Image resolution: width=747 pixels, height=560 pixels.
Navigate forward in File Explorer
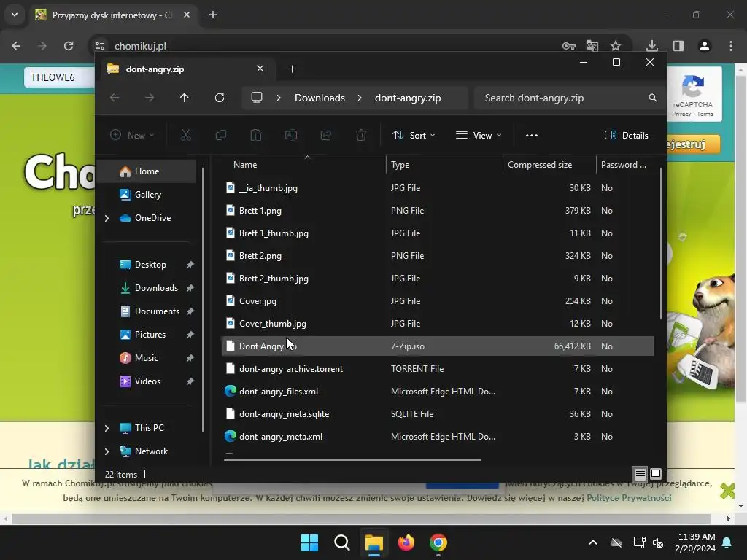pos(150,98)
